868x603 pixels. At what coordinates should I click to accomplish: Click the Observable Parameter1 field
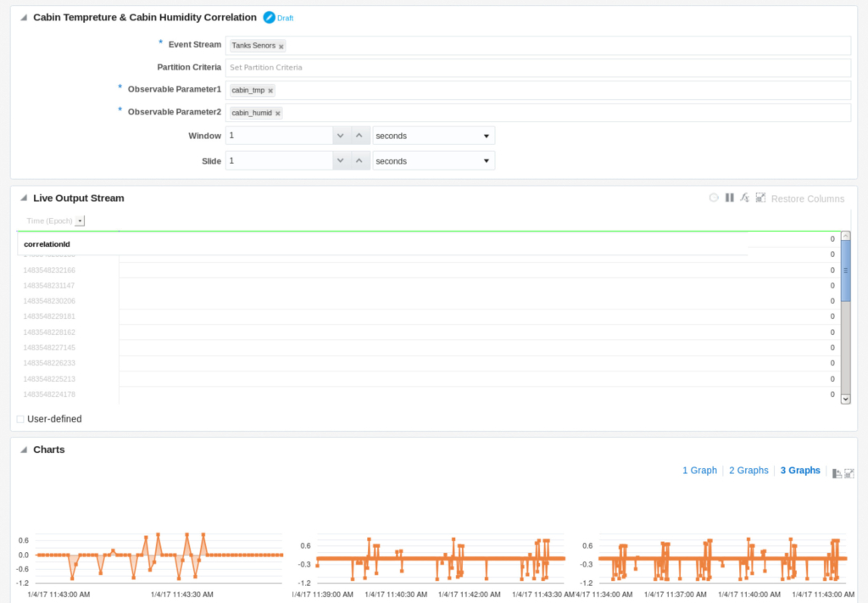click(x=538, y=90)
